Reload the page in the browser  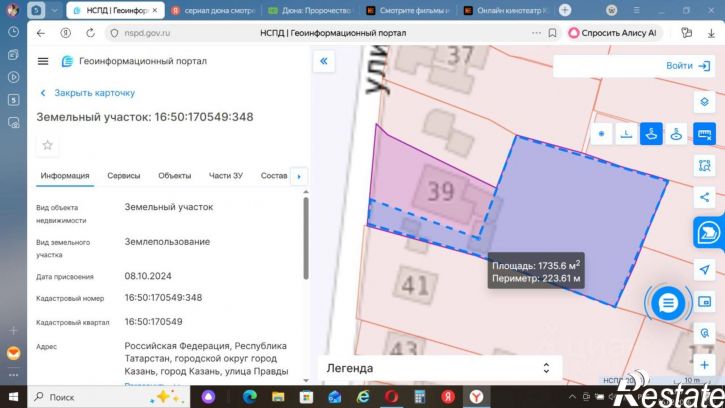click(90, 33)
